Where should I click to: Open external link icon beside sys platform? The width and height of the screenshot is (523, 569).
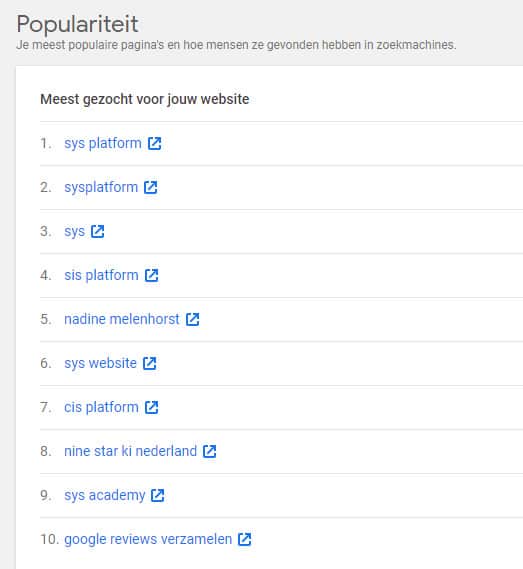[155, 143]
